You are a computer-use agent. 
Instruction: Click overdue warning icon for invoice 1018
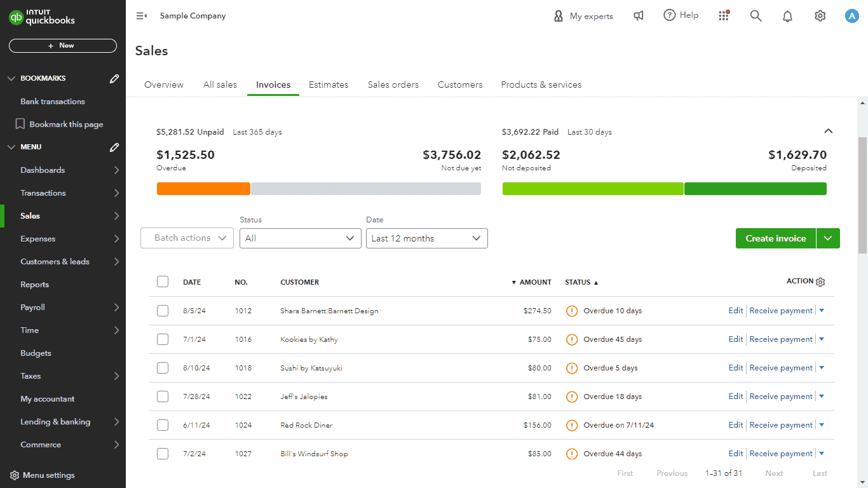[572, 368]
